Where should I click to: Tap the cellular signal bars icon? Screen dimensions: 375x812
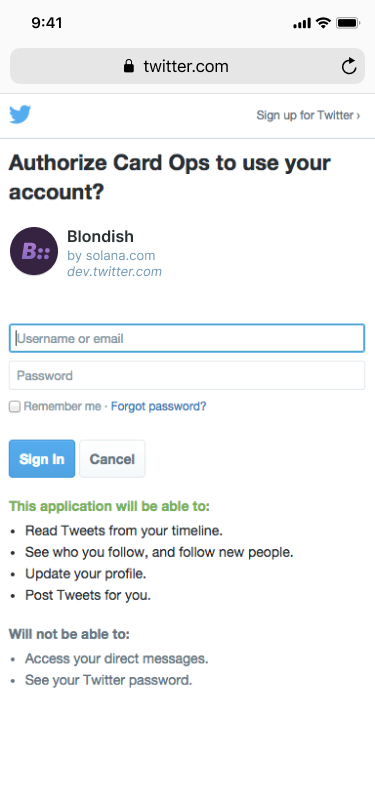pos(302,23)
